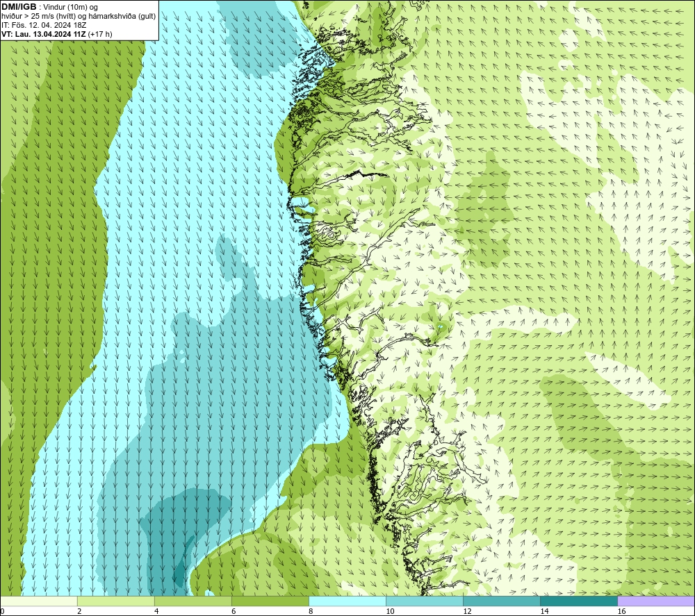Click the 'DMI/IGB' title text
The image size is (695, 616).
19,7
